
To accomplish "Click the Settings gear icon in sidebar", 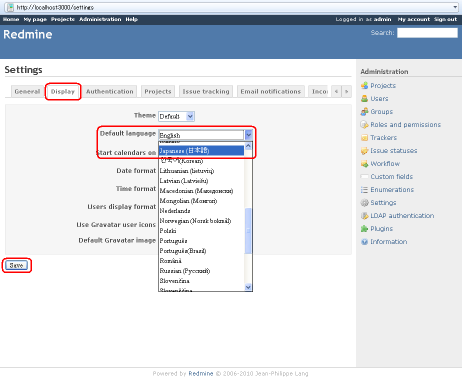I will pos(364,203).
